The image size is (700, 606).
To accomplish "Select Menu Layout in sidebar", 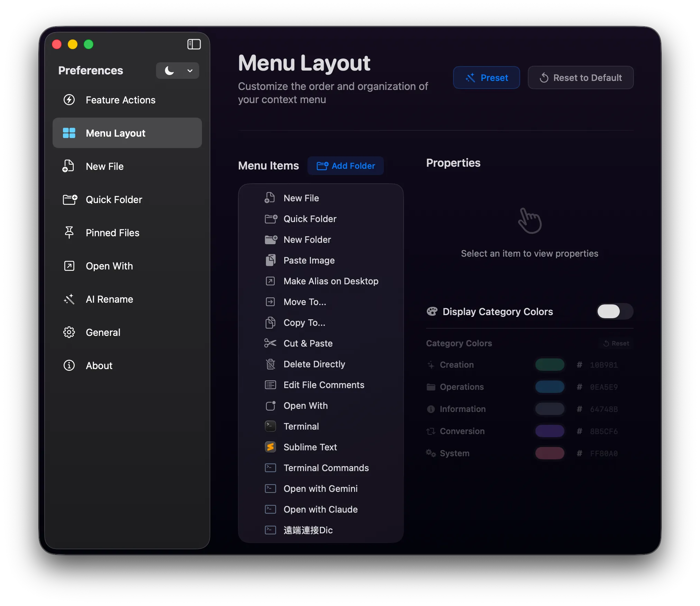I will click(x=127, y=133).
